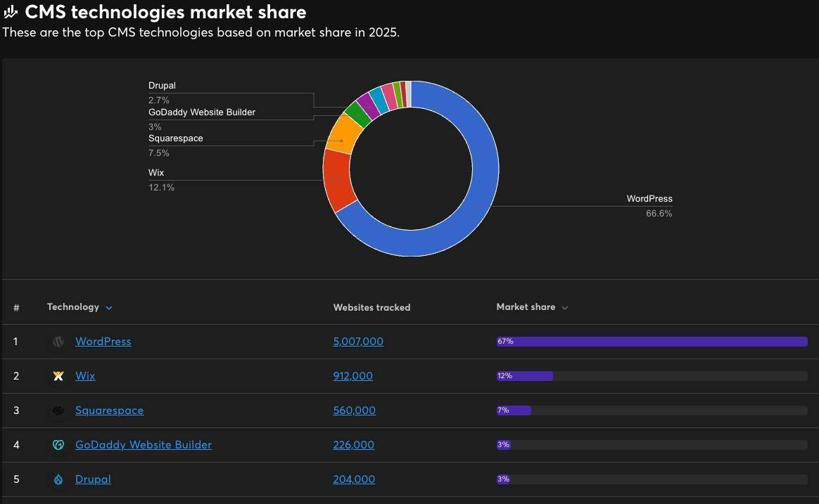Open the Market share sort chevron

[565, 308]
